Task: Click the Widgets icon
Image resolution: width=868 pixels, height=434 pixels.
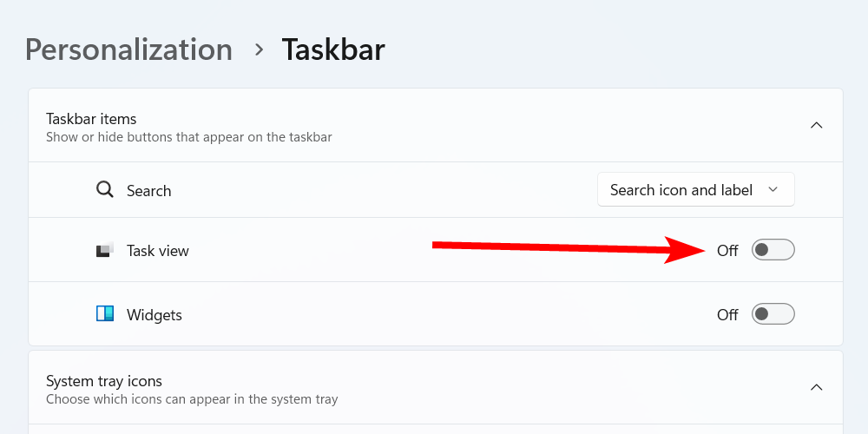Action: coord(105,314)
